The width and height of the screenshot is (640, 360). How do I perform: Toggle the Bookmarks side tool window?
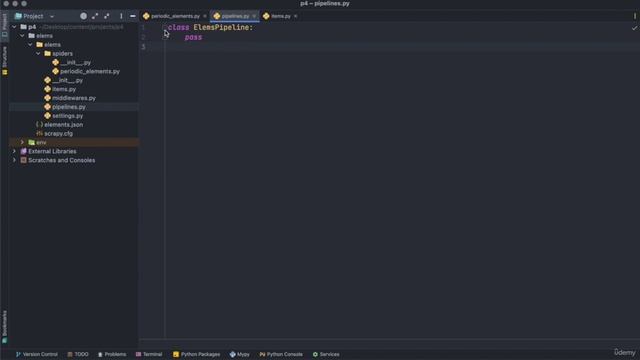(x=4, y=327)
